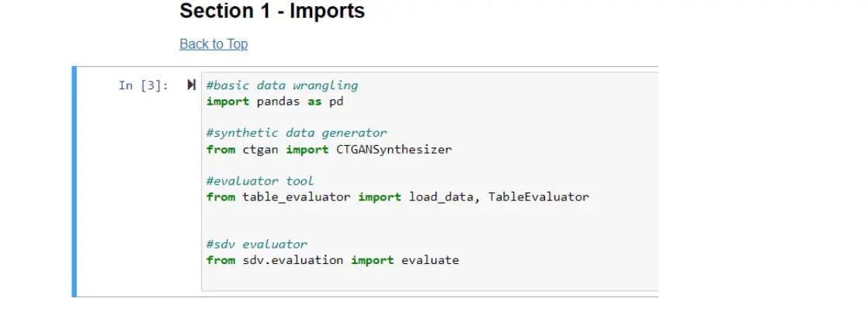Click the ctgan module name
Screen dimensions: 868x309
[x=260, y=149]
